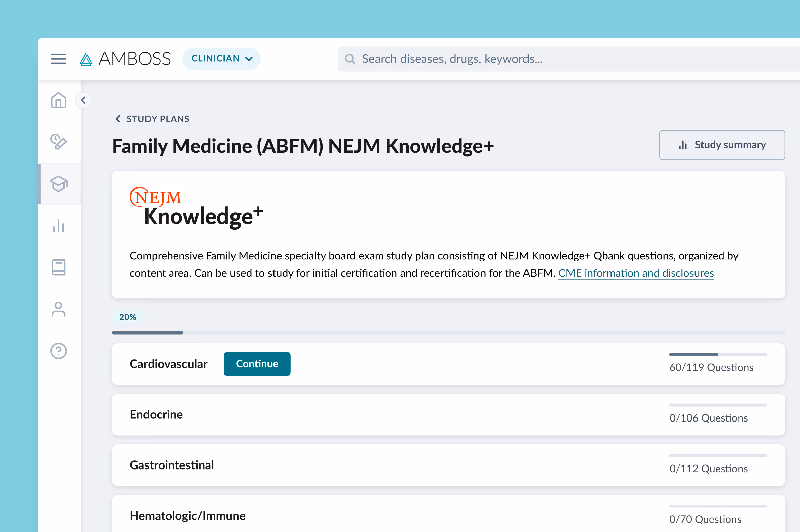Open the Hematologic/Immune section
Image resolution: width=800 pixels, height=532 pixels.
click(x=448, y=514)
